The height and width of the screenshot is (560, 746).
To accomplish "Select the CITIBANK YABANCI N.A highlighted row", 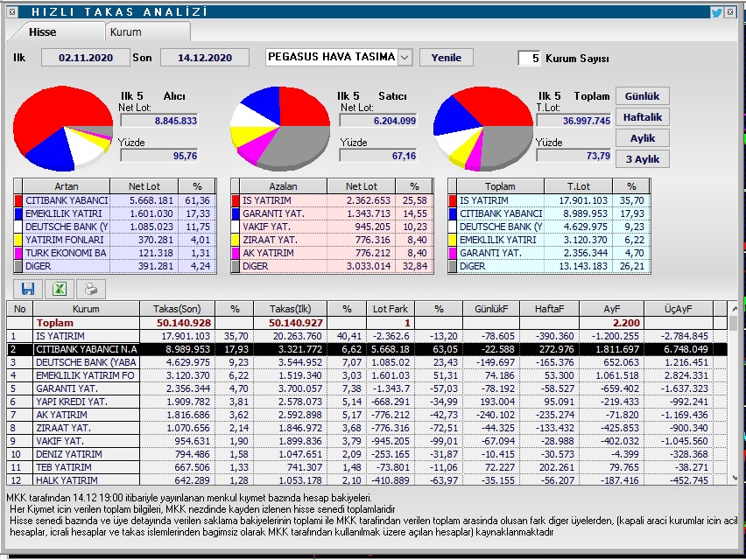I will click(x=367, y=349).
